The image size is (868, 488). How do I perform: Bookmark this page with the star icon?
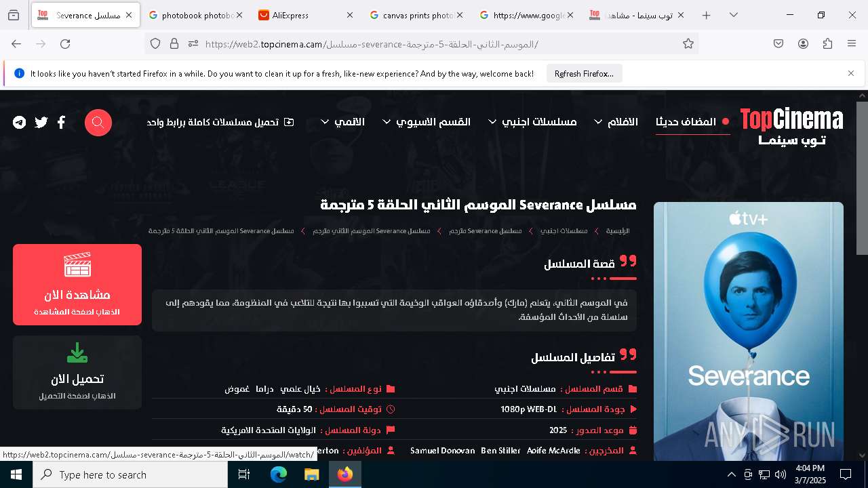pos(688,44)
